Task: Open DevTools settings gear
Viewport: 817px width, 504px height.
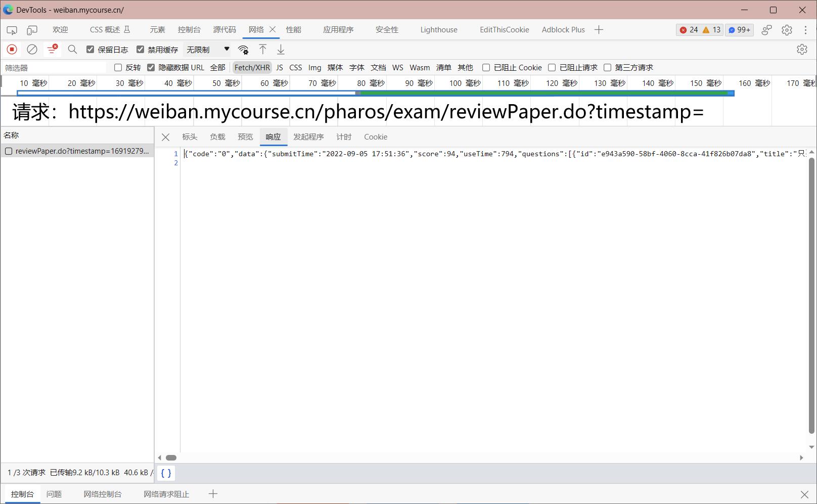Action: (x=787, y=30)
